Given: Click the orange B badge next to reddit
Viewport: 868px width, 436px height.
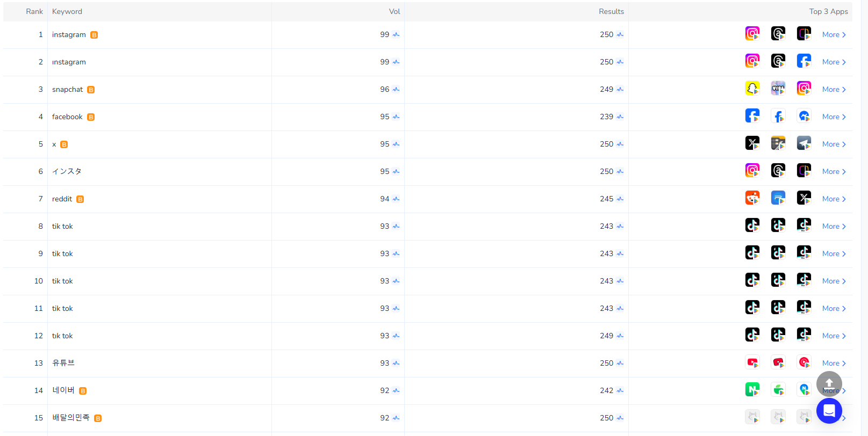Looking at the screenshot, I should pyautogui.click(x=80, y=199).
